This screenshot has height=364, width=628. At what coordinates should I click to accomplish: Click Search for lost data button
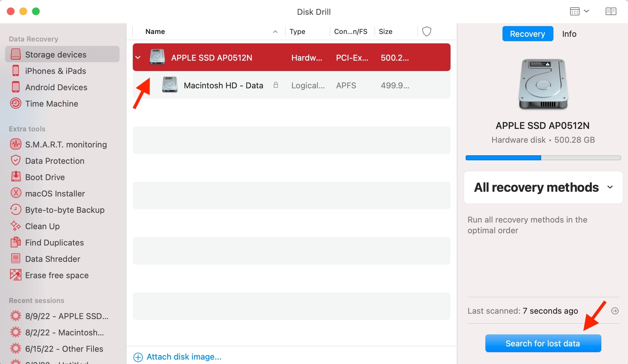point(543,343)
